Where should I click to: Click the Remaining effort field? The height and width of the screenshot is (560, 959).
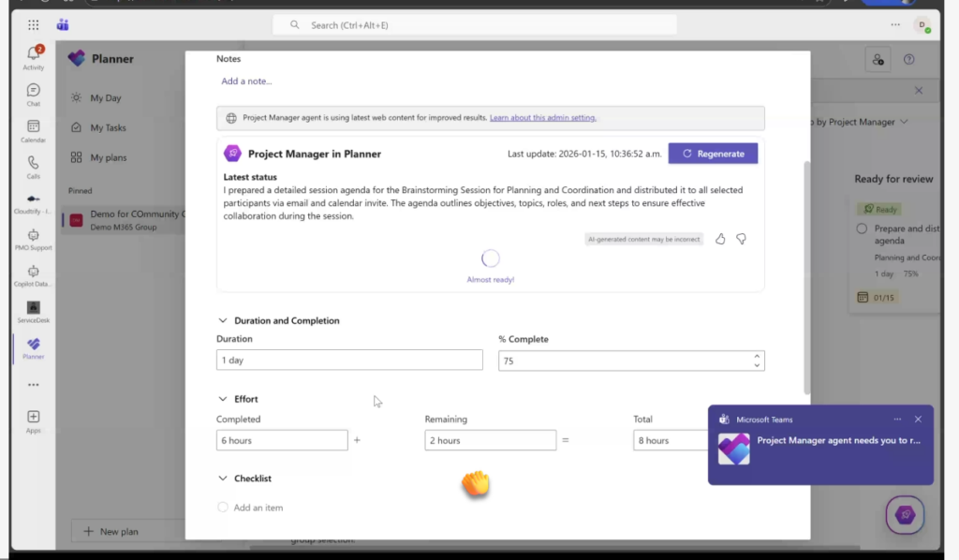491,440
